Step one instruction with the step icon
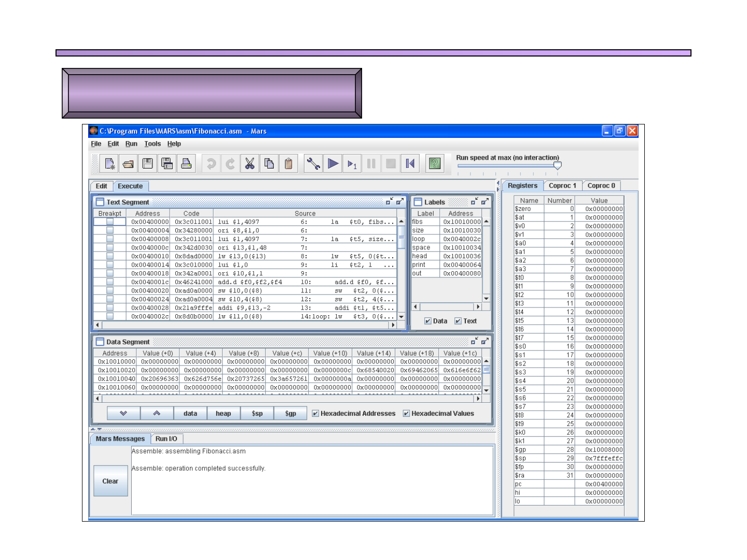 pyautogui.click(x=352, y=164)
